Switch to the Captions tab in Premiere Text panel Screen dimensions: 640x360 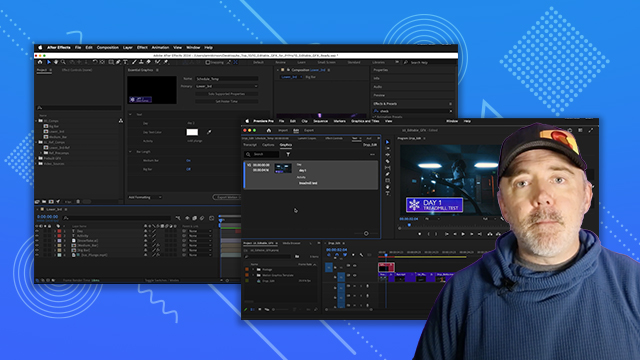(x=268, y=145)
